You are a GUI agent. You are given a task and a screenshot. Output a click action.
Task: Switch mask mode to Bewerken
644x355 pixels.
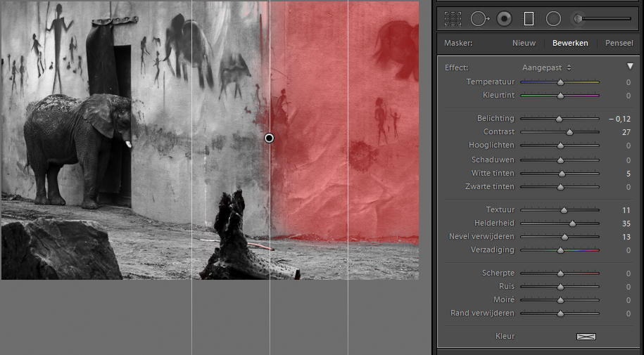[570, 43]
